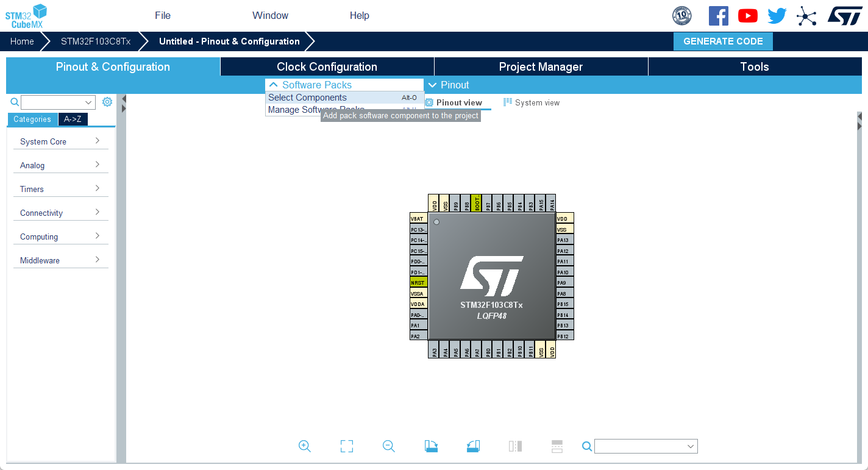Switch component list to A->Z sorting
The width and height of the screenshot is (868, 470).
(73, 119)
